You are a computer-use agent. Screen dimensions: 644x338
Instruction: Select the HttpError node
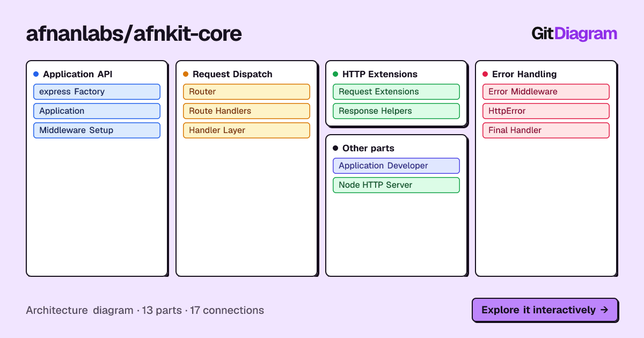[x=546, y=111]
